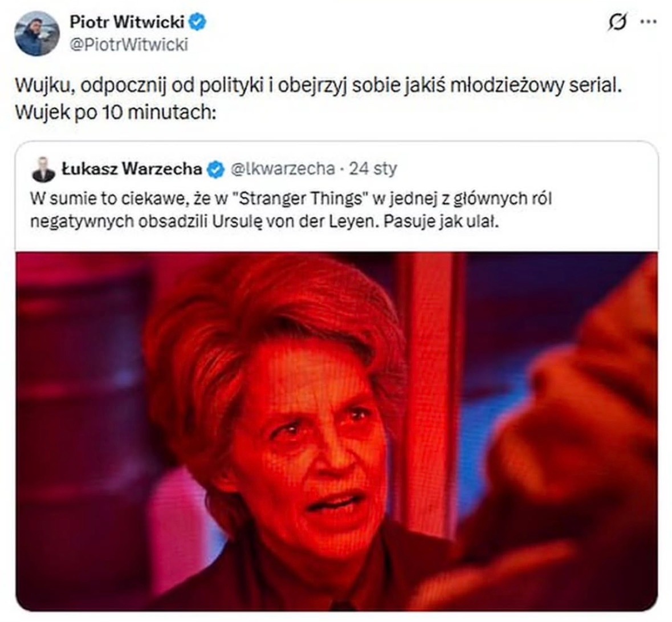Visit the @PiotrWitwicki handle
This screenshot has height=622, width=672.
[129, 44]
